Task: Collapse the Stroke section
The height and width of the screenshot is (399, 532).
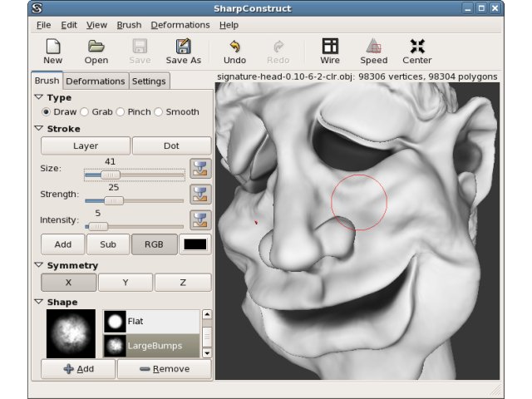Action: [39, 129]
